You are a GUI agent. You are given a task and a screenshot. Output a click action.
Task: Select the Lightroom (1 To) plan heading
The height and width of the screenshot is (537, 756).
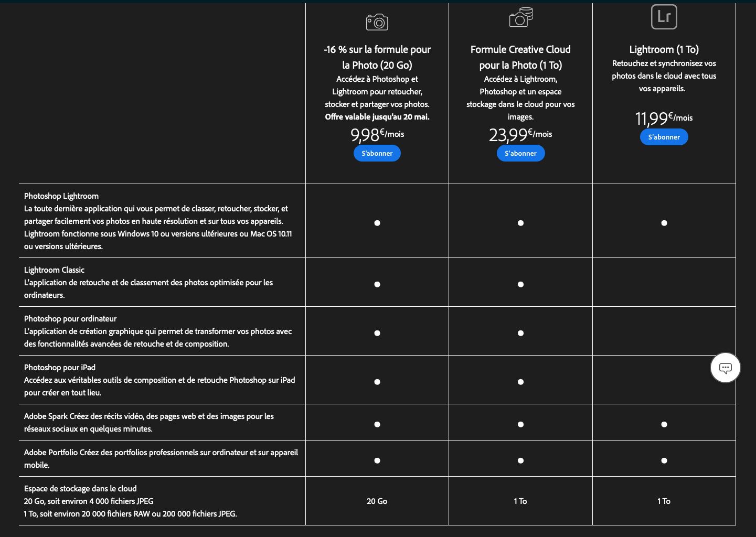664,49
